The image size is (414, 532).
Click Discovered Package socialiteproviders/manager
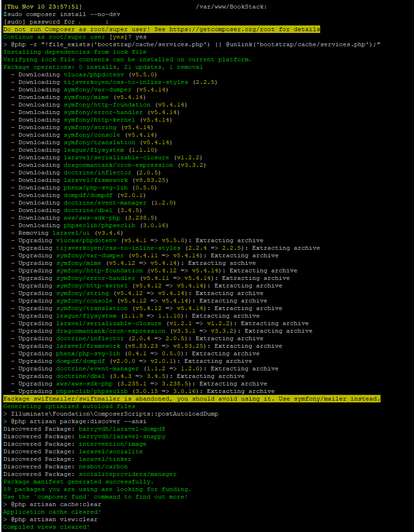coord(90,474)
